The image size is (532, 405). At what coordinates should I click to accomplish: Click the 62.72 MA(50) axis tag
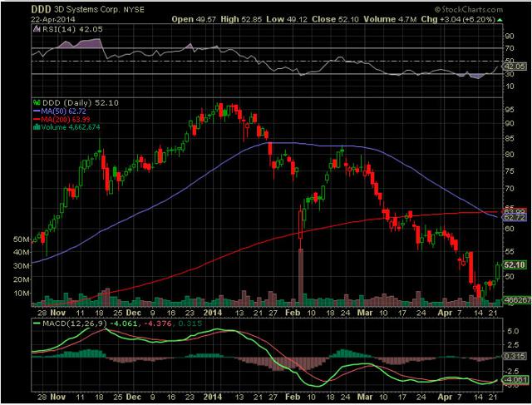[x=515, y=217]
